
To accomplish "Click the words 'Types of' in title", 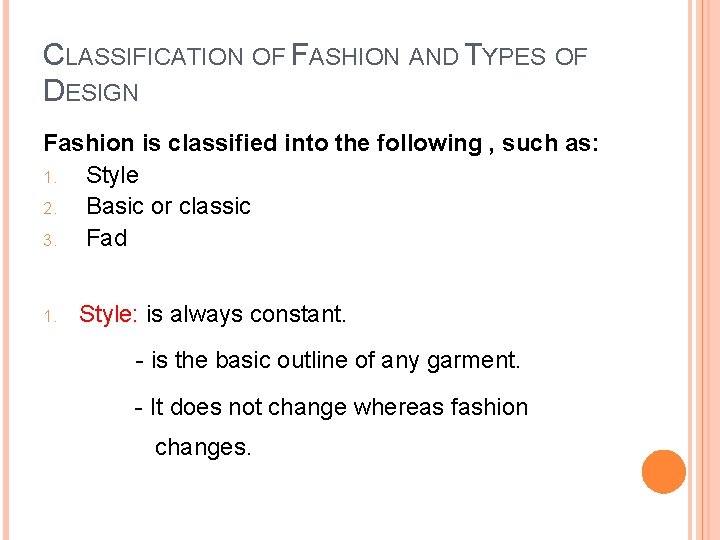I will (x=526, y=55).
